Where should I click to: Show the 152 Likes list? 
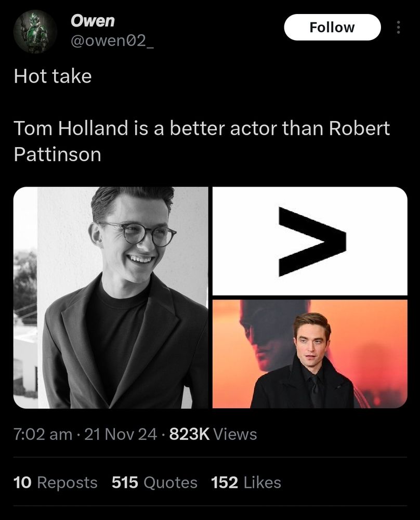[x=246, y=482]
